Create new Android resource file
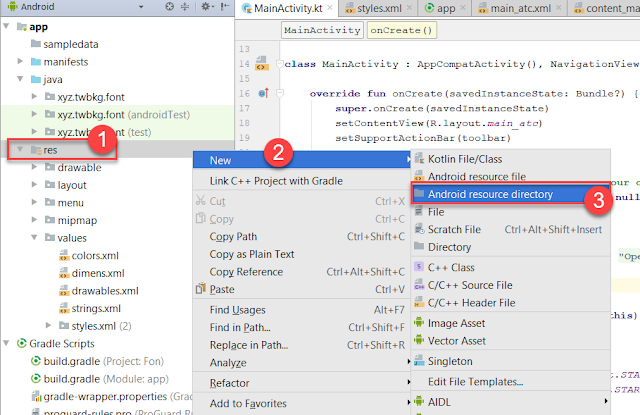Viewport: 640px width, 415px height. [x=511, y=176]
